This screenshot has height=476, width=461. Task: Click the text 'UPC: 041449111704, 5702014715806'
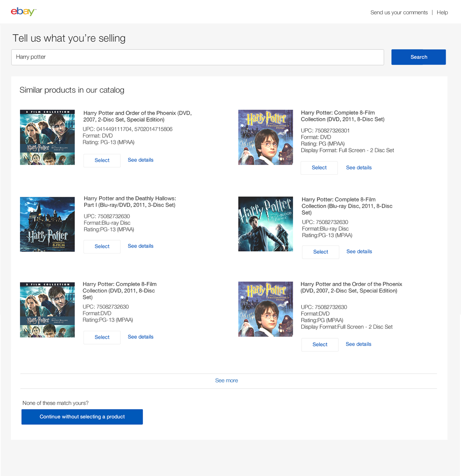(x=127, y=129)
